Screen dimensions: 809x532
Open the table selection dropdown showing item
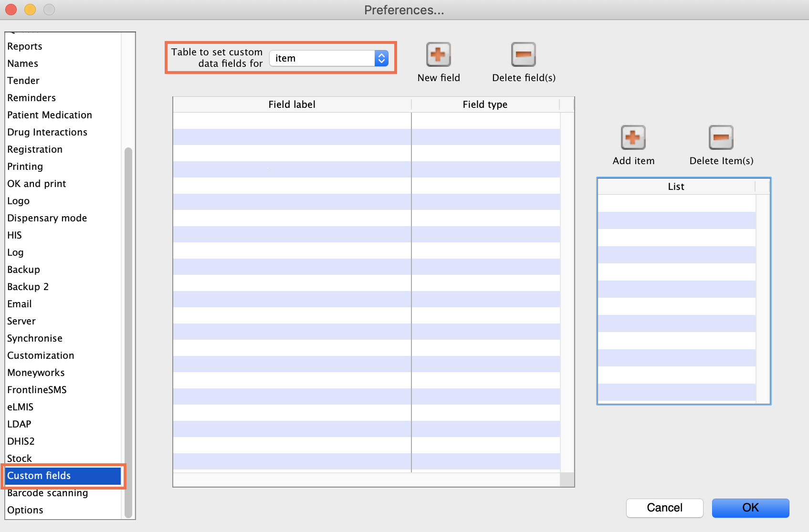point(329,58)
